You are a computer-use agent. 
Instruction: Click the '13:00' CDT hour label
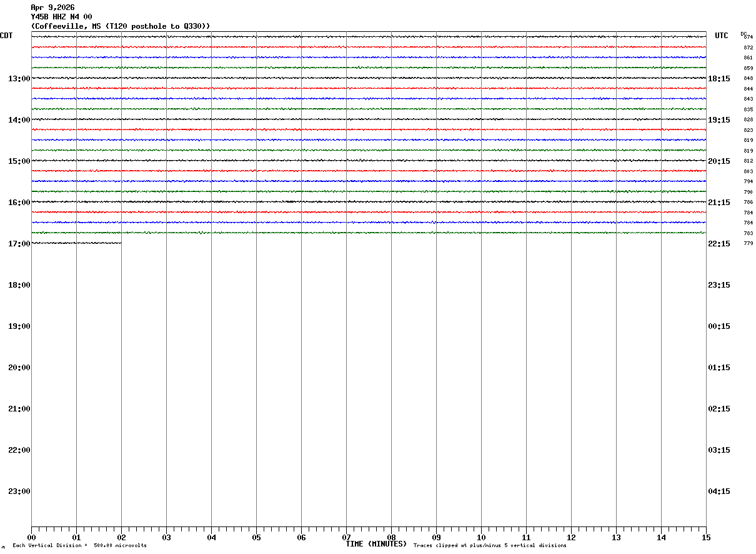(19, 79)
